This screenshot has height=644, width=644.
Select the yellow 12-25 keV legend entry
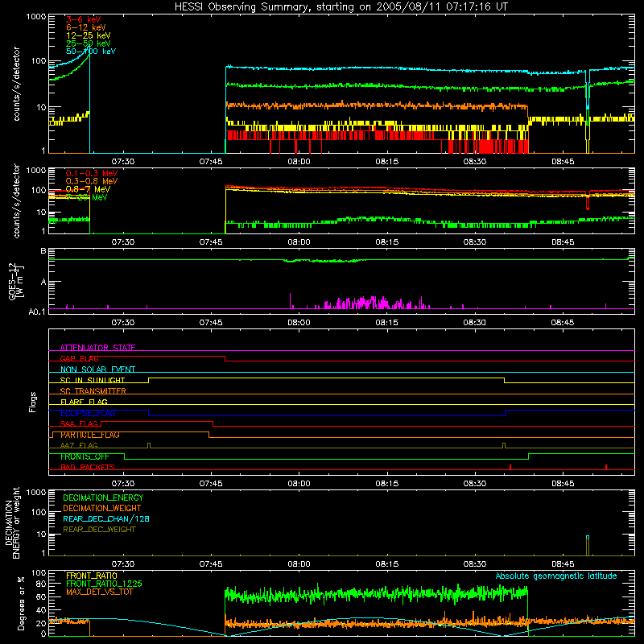pyautogui.click(x=89, y=35)
